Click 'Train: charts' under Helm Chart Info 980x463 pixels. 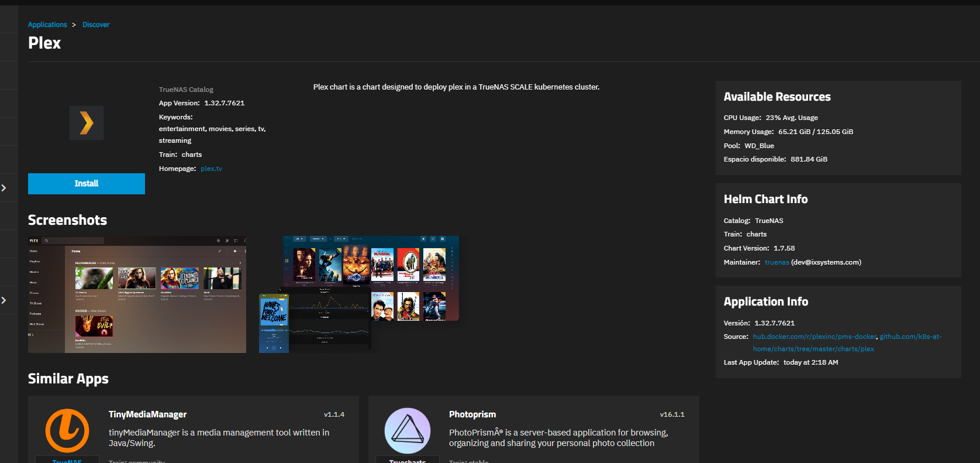746,234
